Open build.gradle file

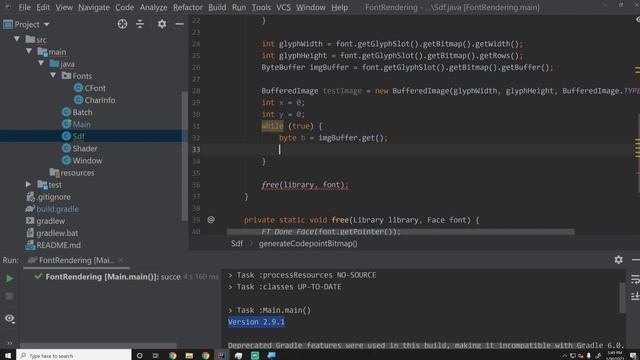point(57,209)
